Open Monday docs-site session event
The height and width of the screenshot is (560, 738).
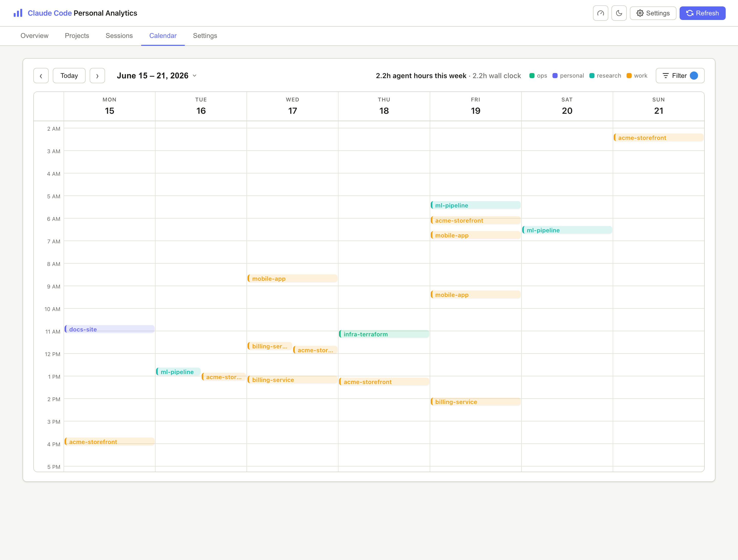[x=109, y=329]
